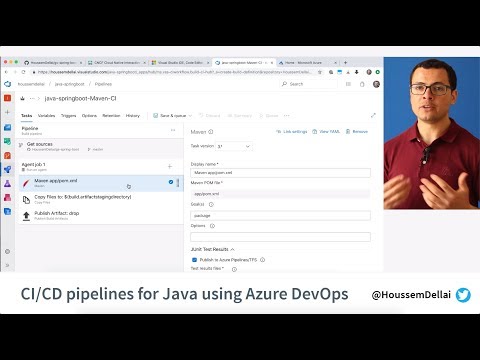Bookmark the page with star icon
The image size is (480, 360).
[320, 72]
